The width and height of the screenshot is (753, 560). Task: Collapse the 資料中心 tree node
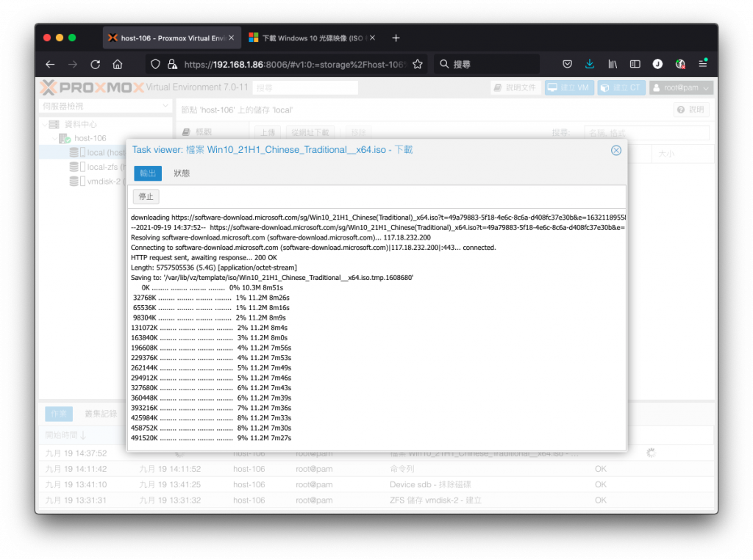click(x=45, y=124)
